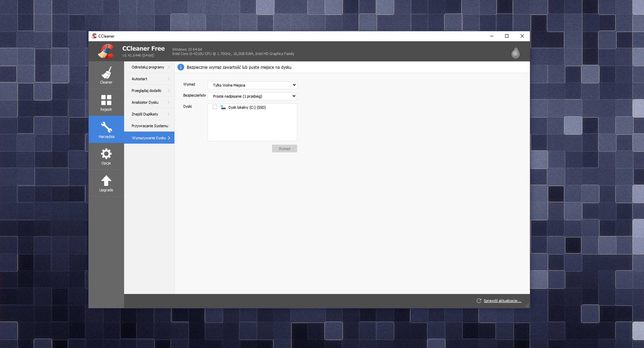Select the Narzędzia wrench icon
Viewport: 644px width, 348px height.
tap(106, 127)
